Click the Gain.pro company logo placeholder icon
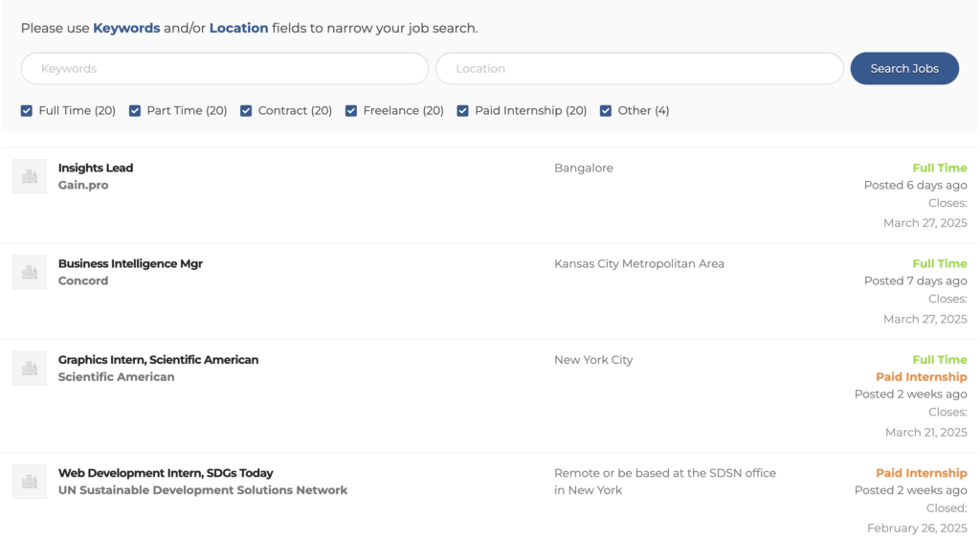 click(30, 176)
